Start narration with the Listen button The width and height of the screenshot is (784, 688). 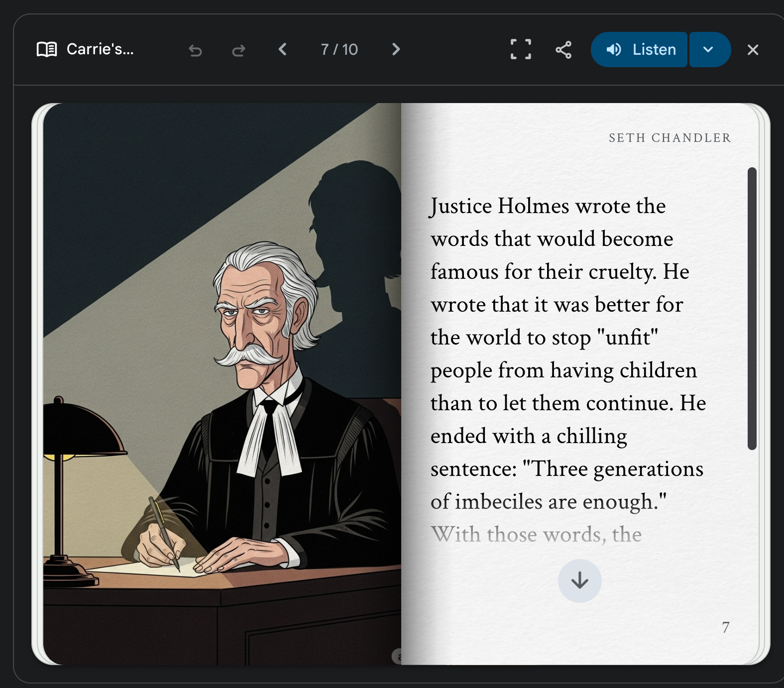pos(639,49)
